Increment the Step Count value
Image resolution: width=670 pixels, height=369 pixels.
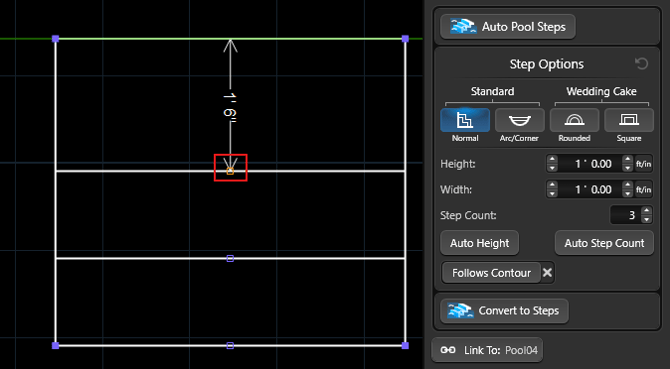(x=646, y=211)
